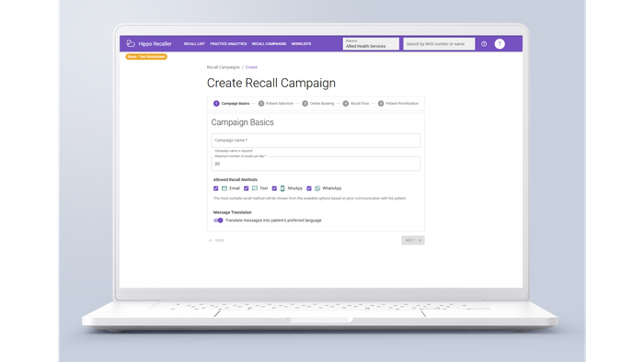
Task: Click the NhsApp phone icon
Action: [x=282, y=188]
